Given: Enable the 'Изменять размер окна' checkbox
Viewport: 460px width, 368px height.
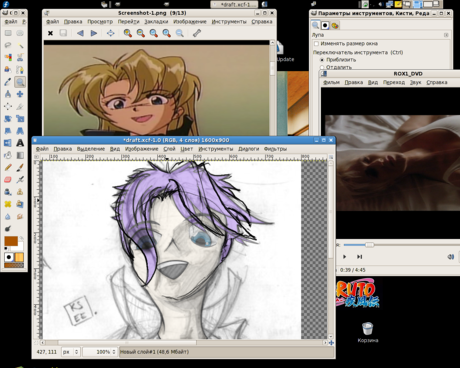Looking at the screenshot, I should [x=316, y=44].
